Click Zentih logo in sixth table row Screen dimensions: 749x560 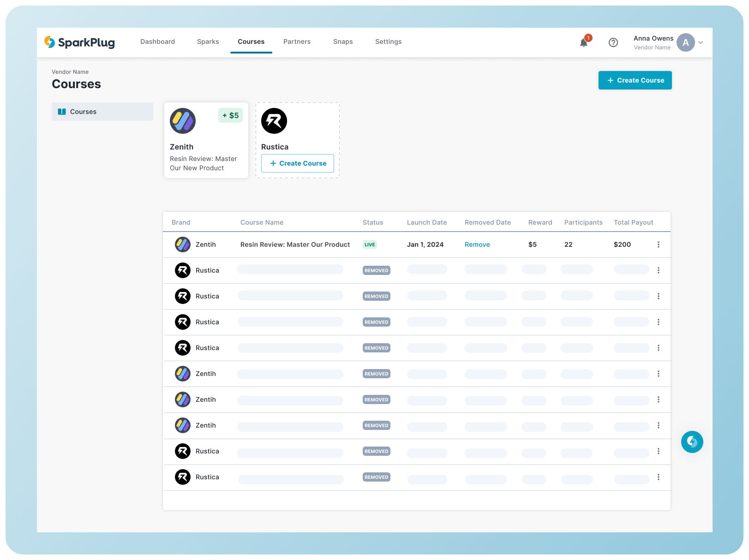tap(183, 374)
